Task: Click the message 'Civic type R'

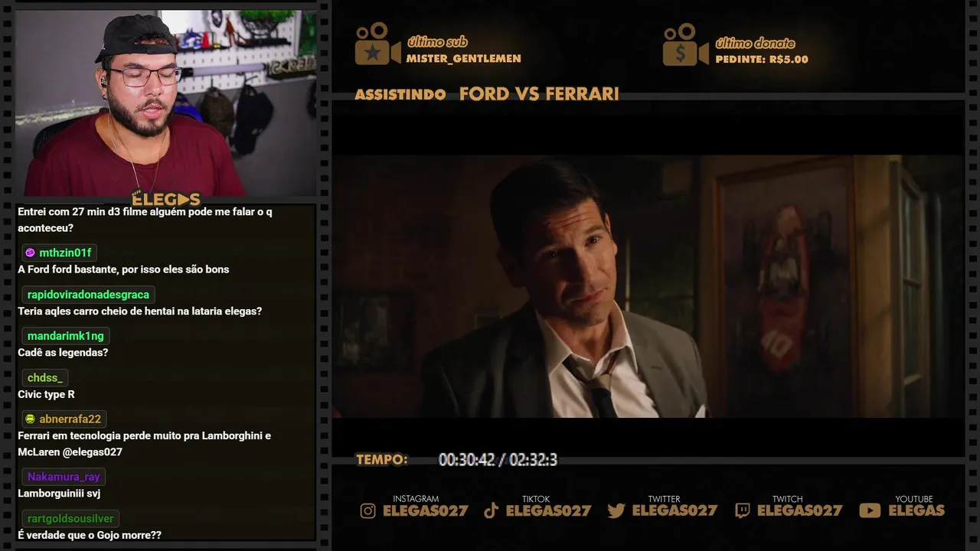Action: (x=46, y=394)
